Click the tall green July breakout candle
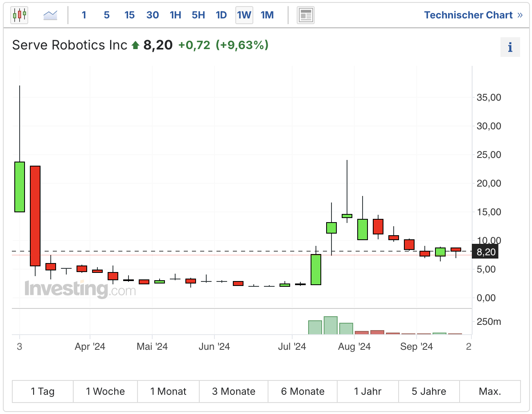 [x=316, y=270]
